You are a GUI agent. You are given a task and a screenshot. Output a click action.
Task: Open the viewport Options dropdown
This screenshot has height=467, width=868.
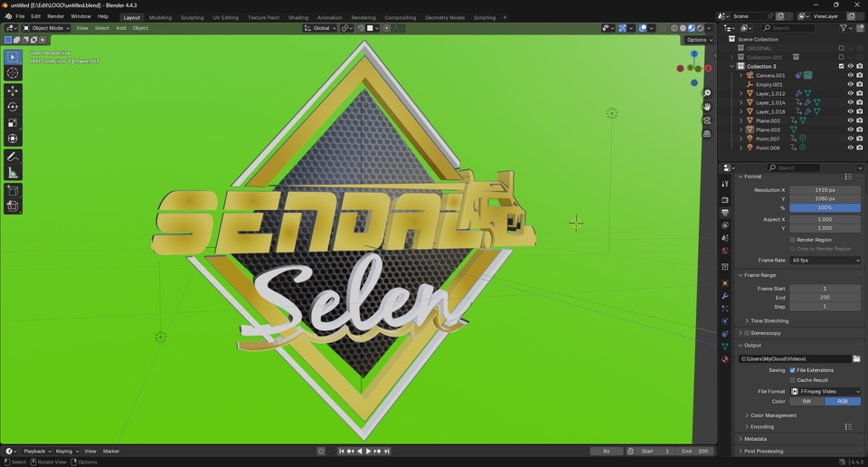coord(699,40)
